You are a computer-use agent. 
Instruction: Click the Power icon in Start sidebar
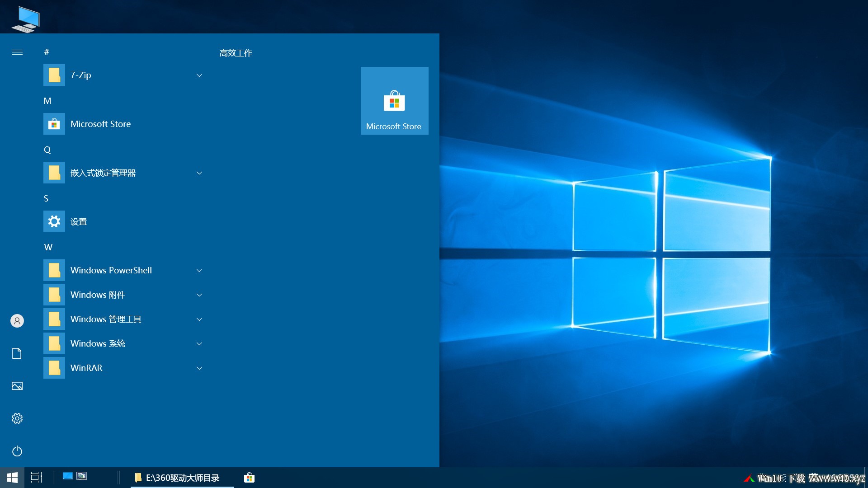point(17,451)
